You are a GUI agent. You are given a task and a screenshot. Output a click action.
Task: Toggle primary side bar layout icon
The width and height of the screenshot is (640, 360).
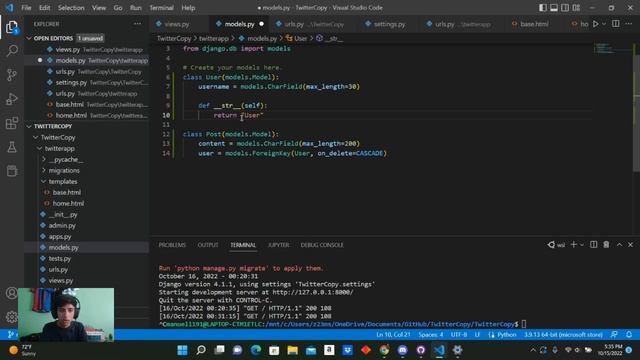click(x=542, y=8)
